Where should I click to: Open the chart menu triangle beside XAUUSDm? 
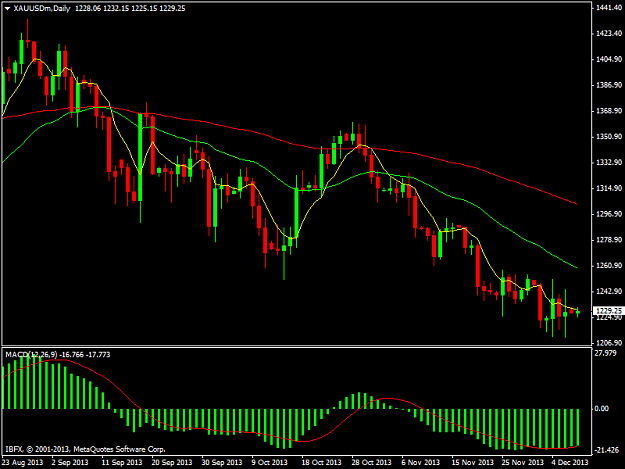[7, 8]
